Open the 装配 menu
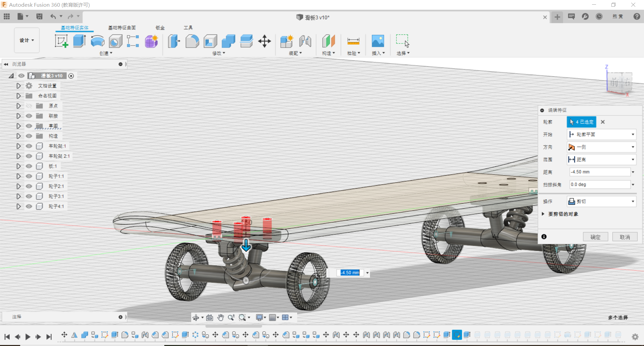 coord(296,53)
